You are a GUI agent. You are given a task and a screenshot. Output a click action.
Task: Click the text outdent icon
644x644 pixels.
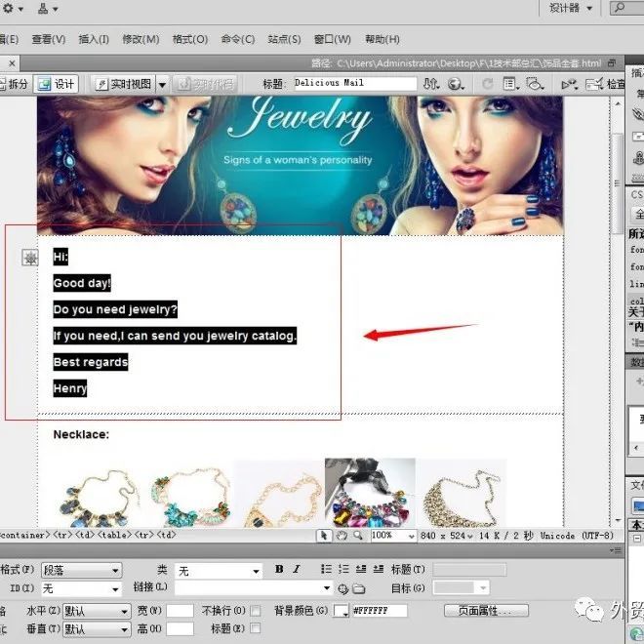[x=361, y=569]
